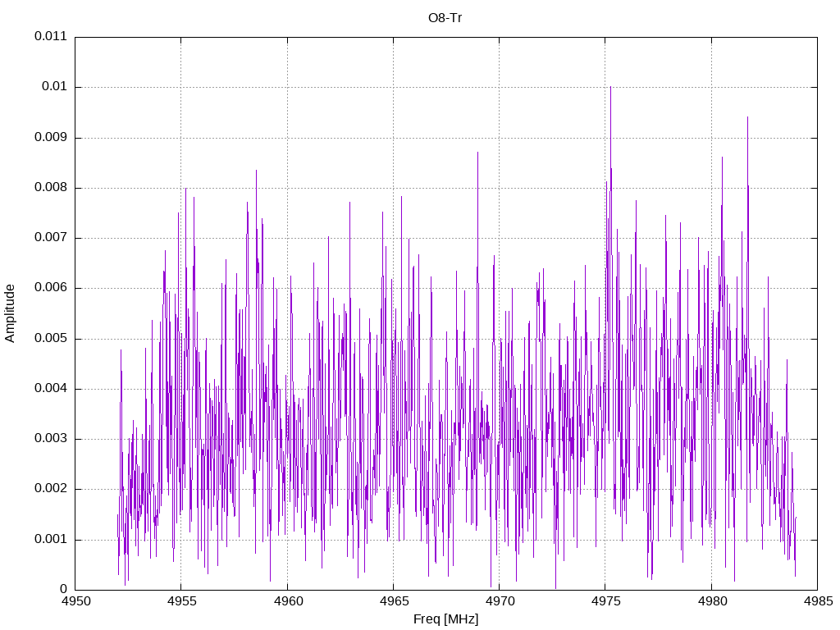840x630 pixels.
Task: Click the peak near 4982 MHz reaching 0.0094
Action: coord(747,118)
